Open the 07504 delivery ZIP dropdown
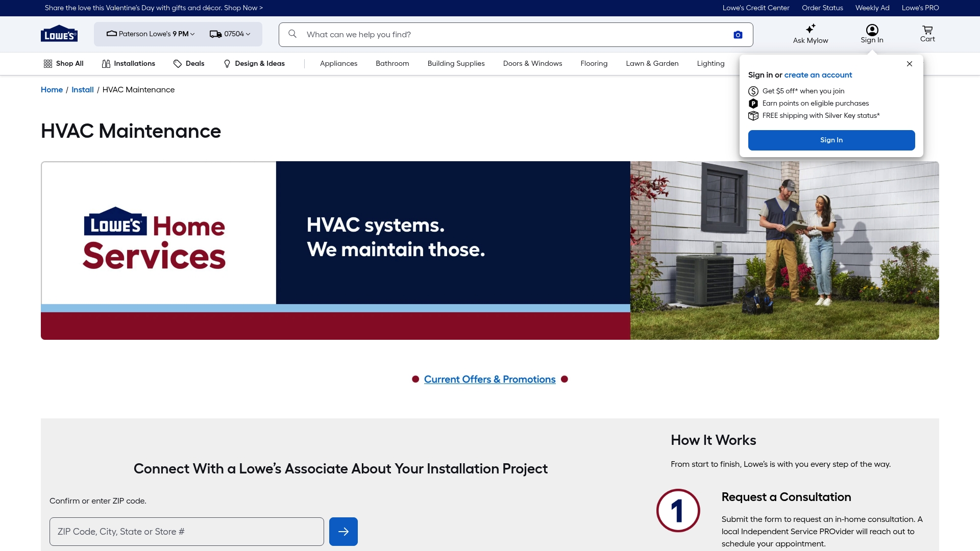The image size is (980, 551). (230, 34)
